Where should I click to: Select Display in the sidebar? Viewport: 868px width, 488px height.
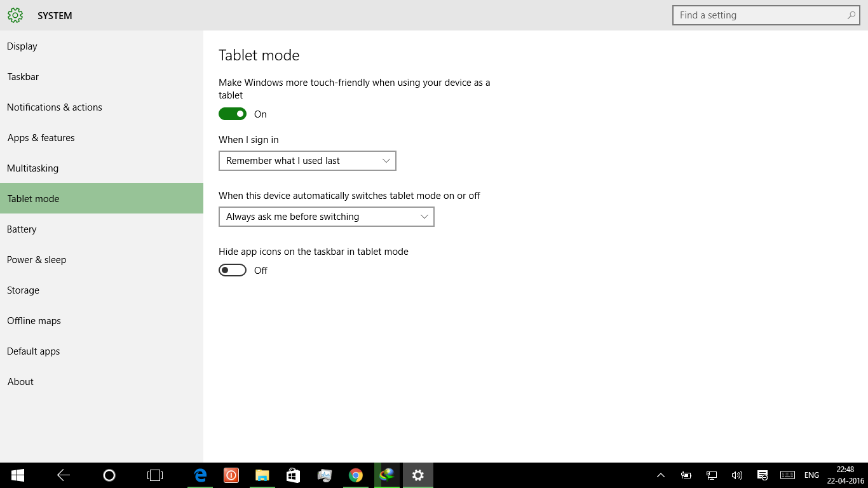(x=22, y=46)
